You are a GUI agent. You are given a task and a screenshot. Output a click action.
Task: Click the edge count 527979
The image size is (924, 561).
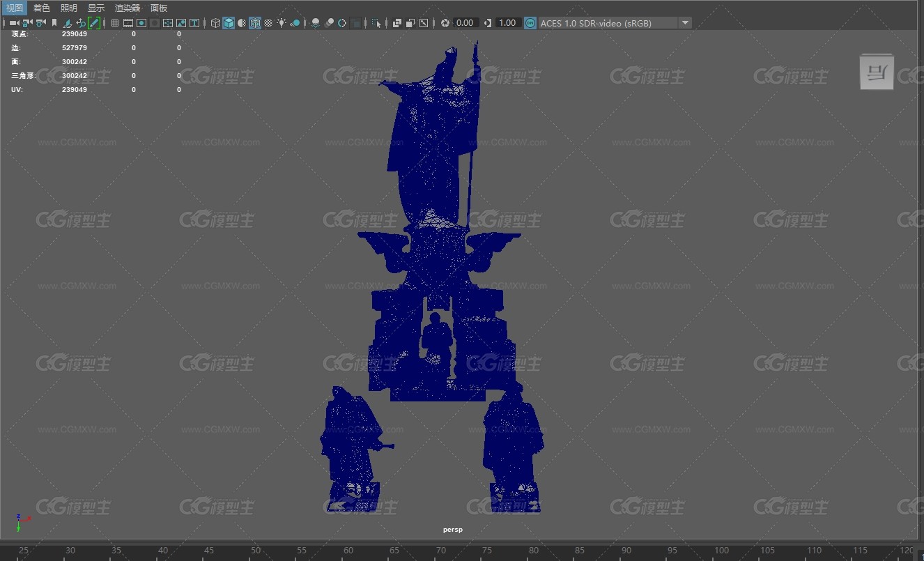click(x=75, y=48)
